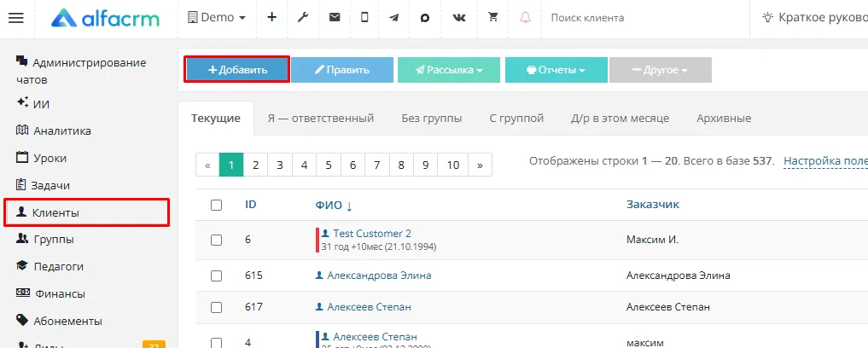Go to pagination page 3
The height and width of the screenshot is (348, 868).
pos(280,165)
